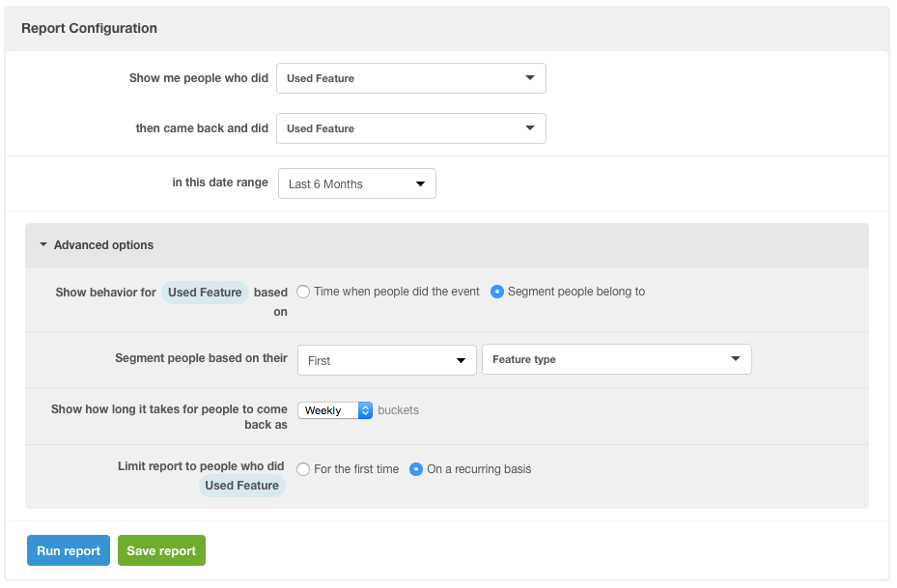Viewport: 897px width, 588px height.
Task: Select 'Segment people belong to' radio button
Action: [497, 292]
